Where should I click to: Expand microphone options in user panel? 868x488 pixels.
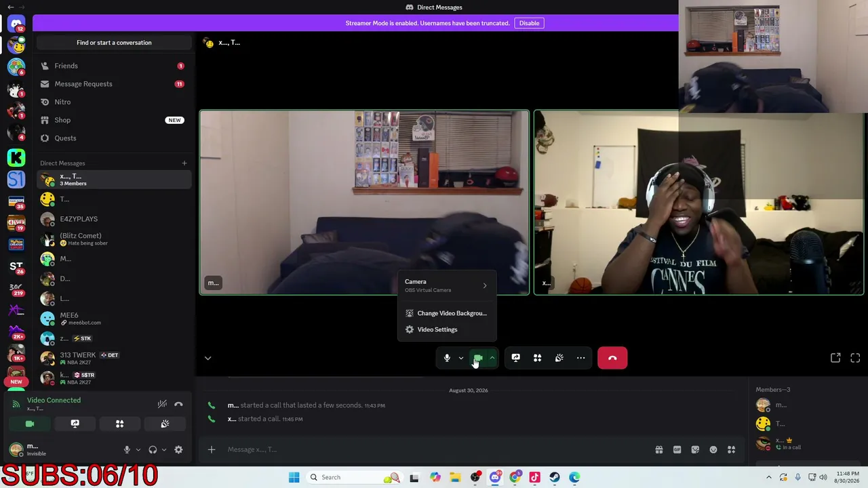click(x=138, y=449)
